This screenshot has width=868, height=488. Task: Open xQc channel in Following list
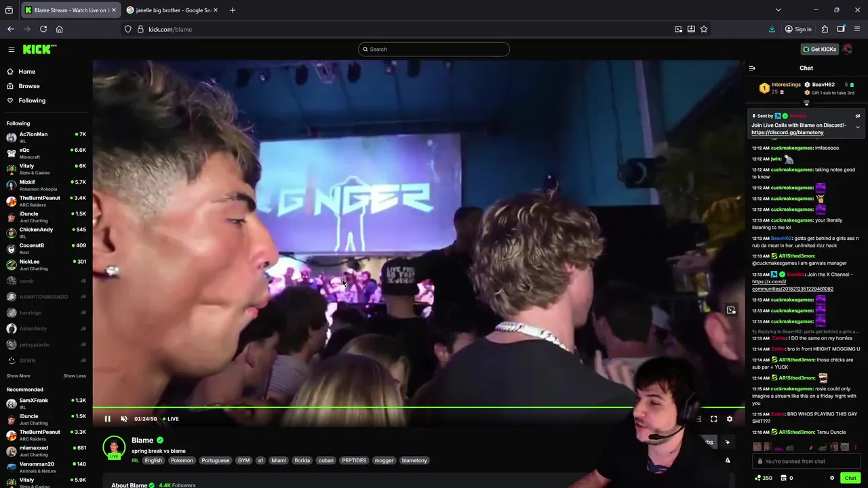[46, 153]
